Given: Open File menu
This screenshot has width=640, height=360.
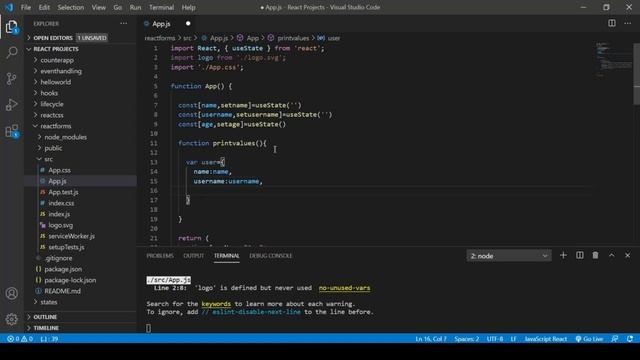Looking at the screenshot, I should pyautogui.click(x=26, y=7).
